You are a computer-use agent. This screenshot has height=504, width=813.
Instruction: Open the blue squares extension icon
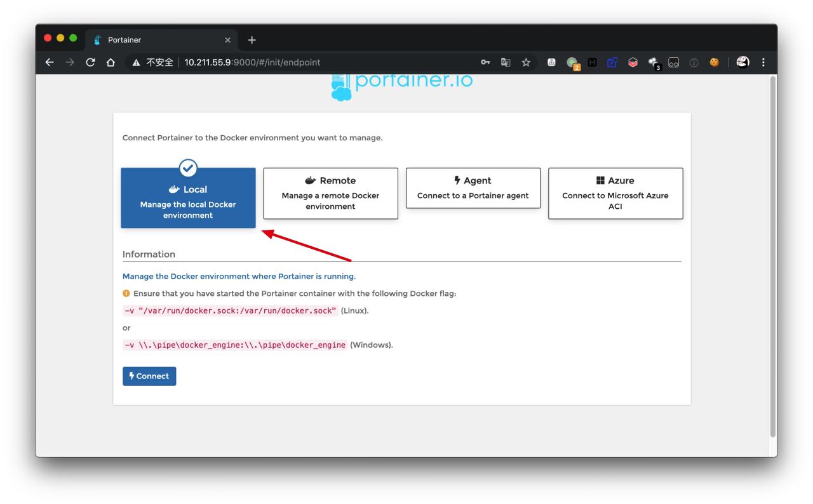coord(612,62)
